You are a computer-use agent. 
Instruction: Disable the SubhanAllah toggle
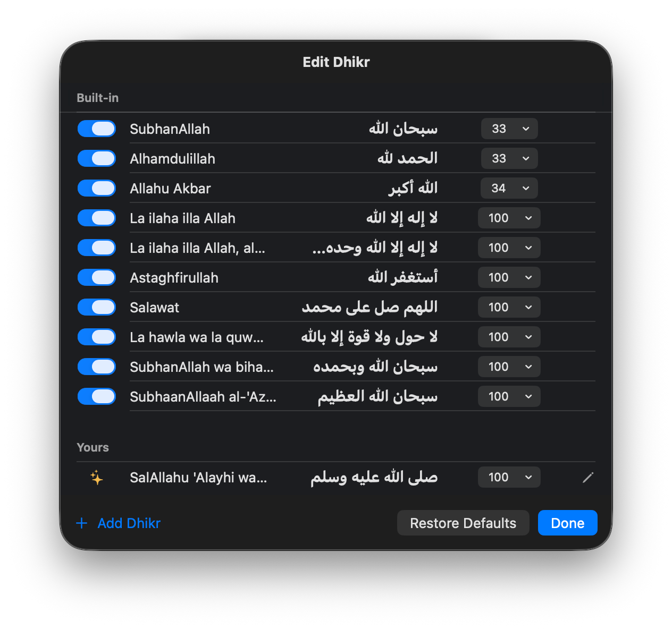pyautogui.click(x=97, y=129)
